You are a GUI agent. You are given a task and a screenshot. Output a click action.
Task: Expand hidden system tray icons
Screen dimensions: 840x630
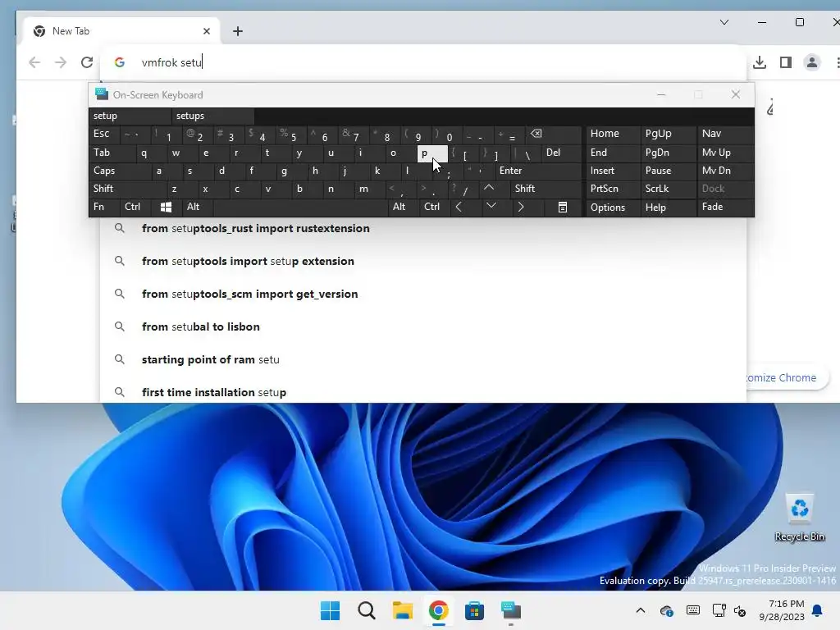[640, 610]
